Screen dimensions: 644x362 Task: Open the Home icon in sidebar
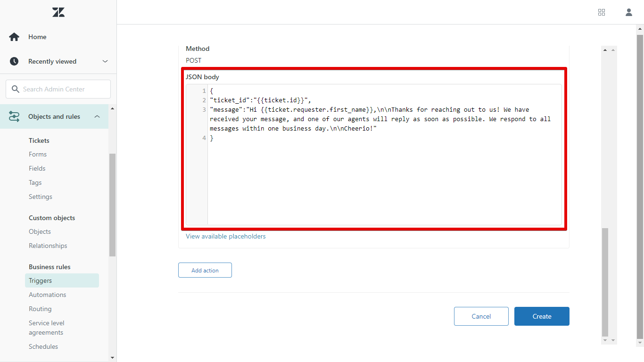click(x=14, y=37)
